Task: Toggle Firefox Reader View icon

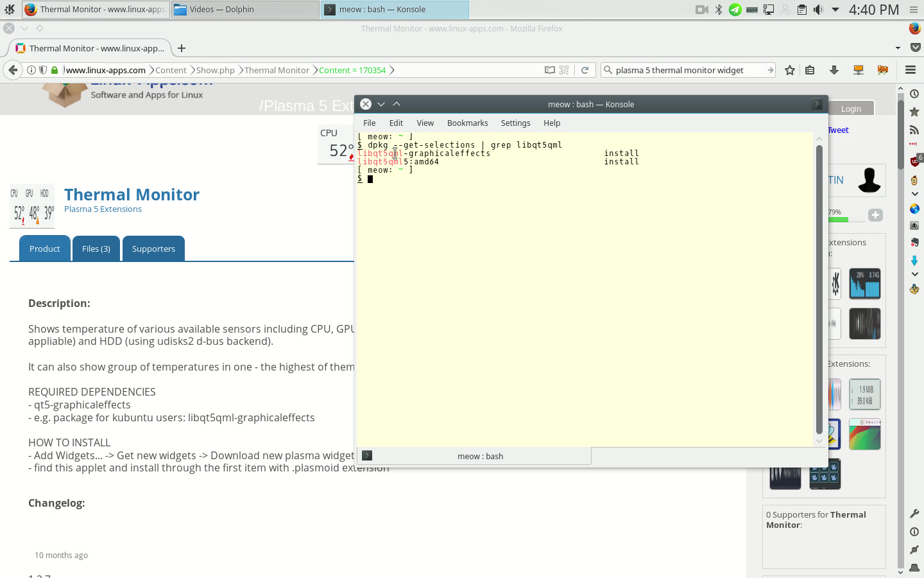Action: [x=550, y=70]
